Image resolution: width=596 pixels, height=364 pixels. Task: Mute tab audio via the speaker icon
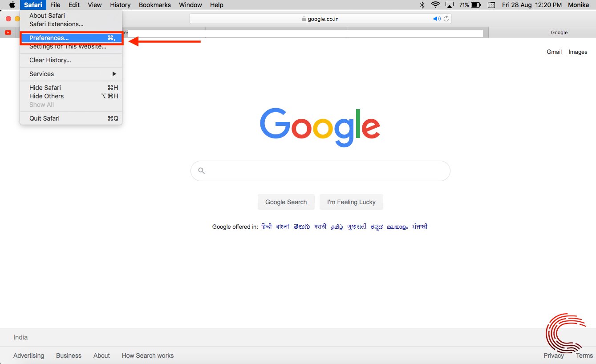click(437, 19)
